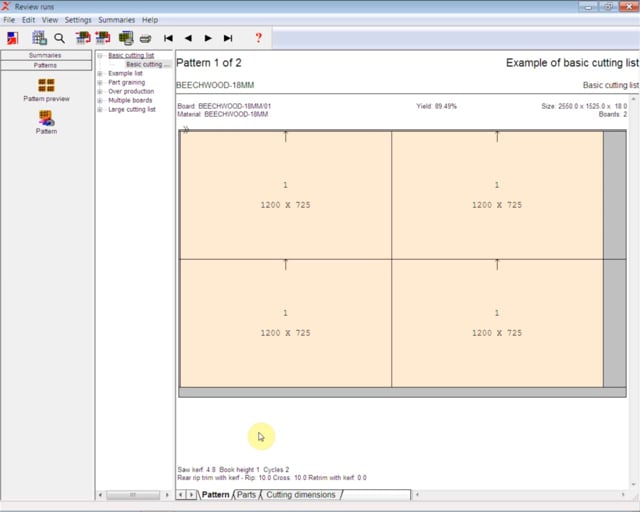640x512 pixels.
Task: Open the grid table toolbar icon
Action: 39,38
